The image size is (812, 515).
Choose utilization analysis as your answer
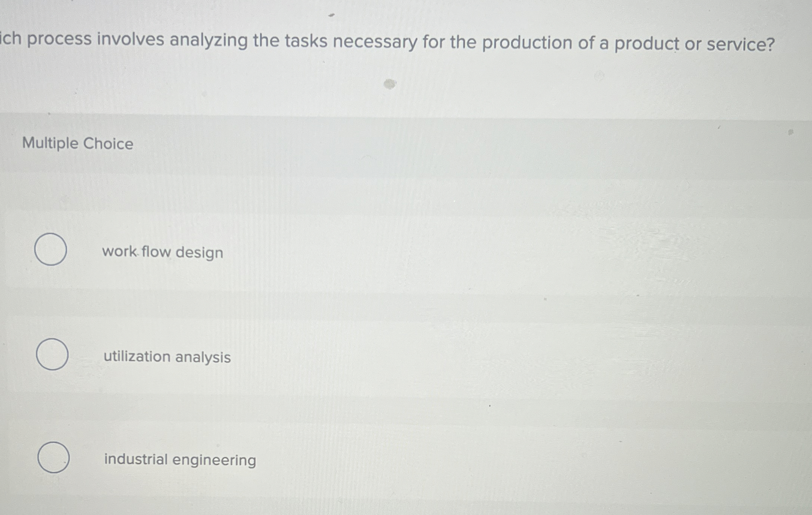[x=166, y=357]
